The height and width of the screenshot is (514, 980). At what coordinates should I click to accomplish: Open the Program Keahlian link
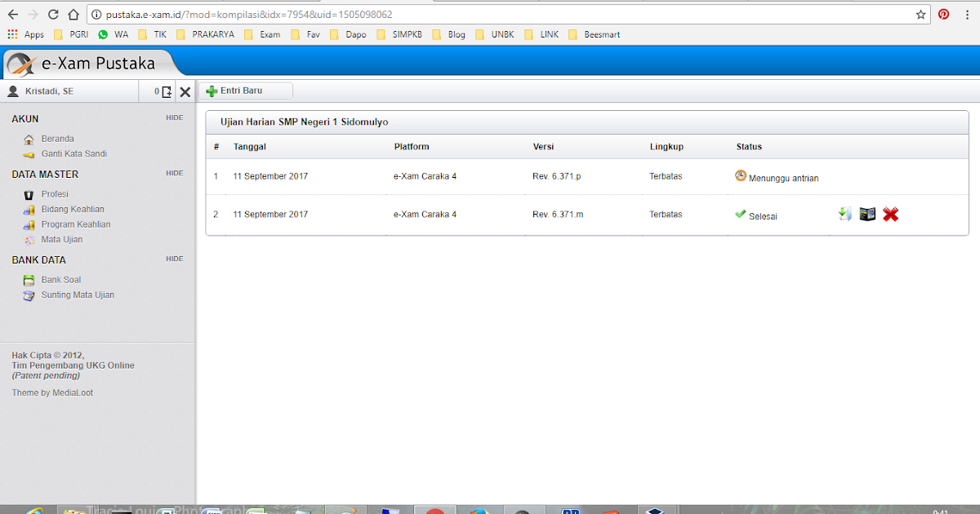(x=76, y=224)
